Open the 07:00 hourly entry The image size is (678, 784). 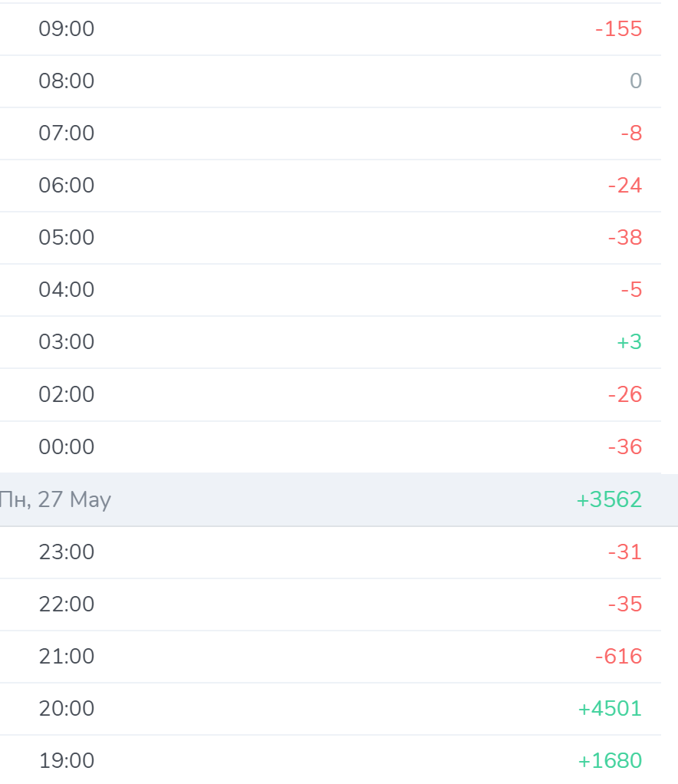(x=331, y=133)
